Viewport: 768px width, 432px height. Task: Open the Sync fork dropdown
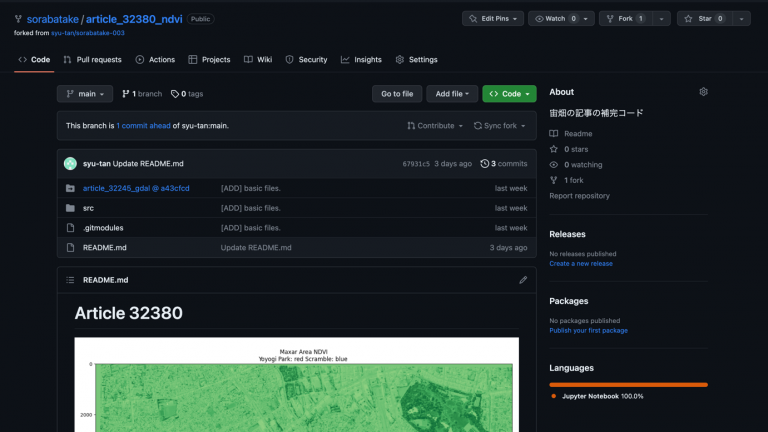point(499,125)
